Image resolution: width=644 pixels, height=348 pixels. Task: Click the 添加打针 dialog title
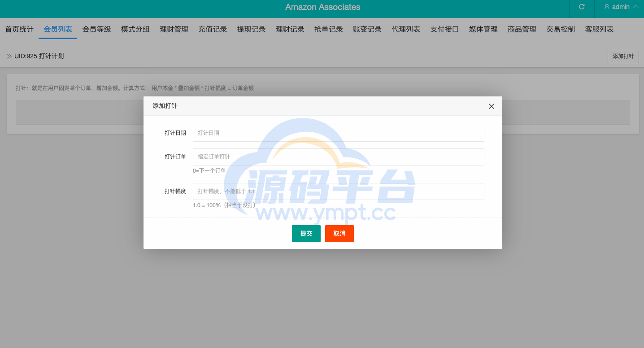[x=165, y=106]
